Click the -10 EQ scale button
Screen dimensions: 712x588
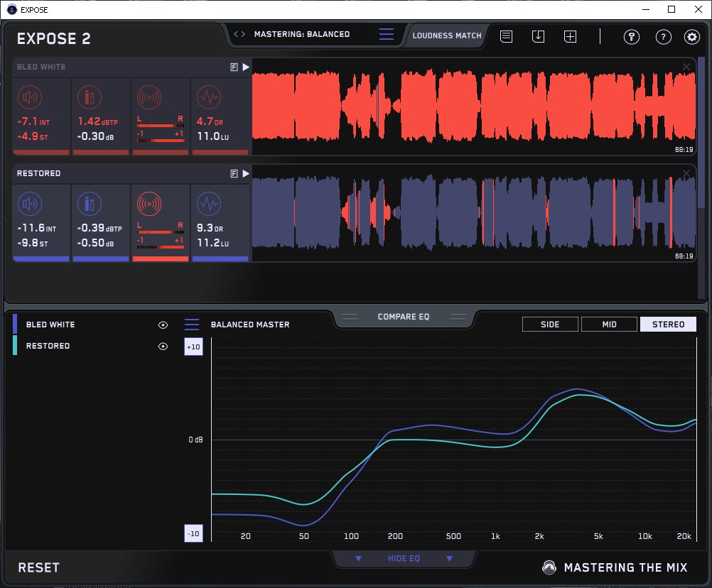(x=193, y=533)
